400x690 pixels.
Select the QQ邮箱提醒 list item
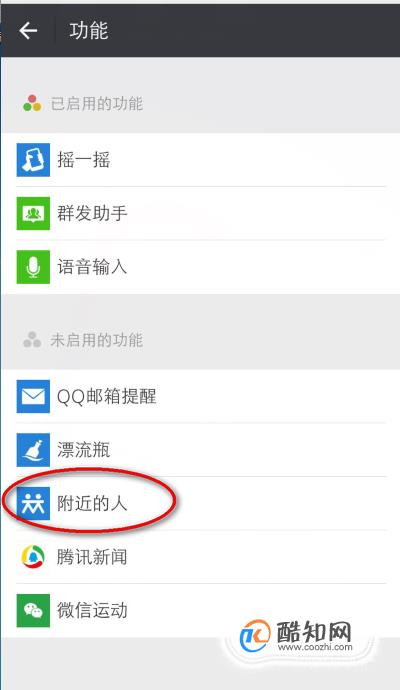[x=201, y=396]
